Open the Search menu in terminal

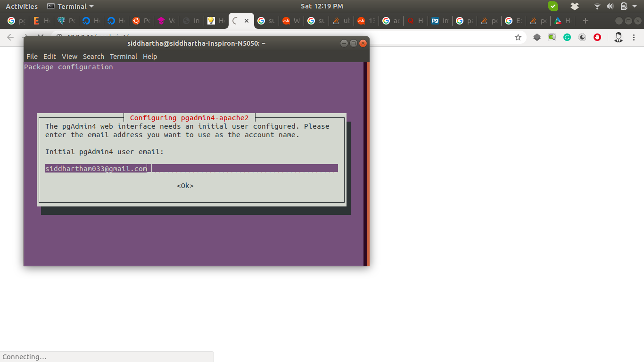[x=93, y=57]
